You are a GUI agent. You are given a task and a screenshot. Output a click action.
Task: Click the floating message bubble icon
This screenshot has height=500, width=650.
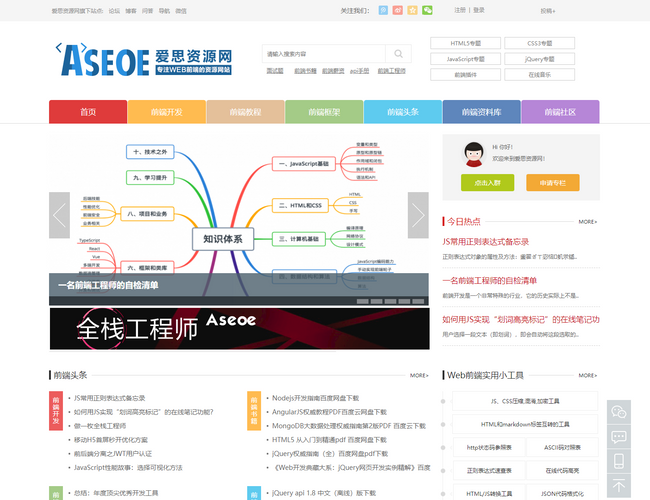tap(619, 437)
